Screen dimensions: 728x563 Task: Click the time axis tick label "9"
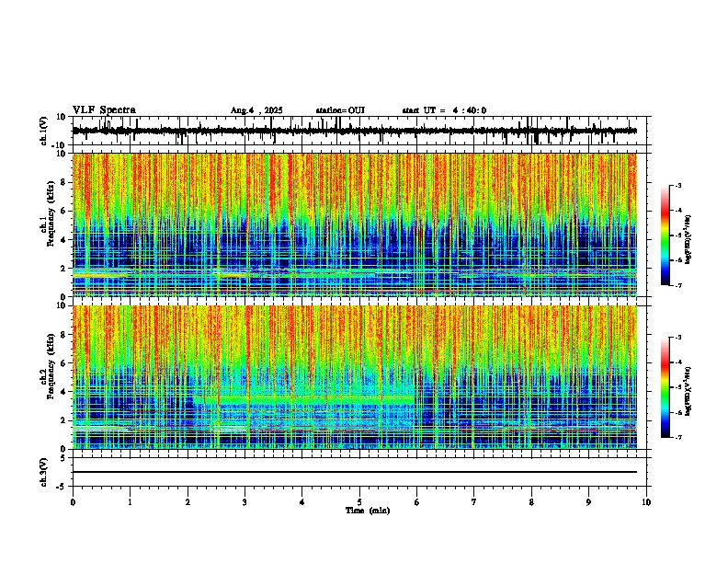[x=588, y=502]
